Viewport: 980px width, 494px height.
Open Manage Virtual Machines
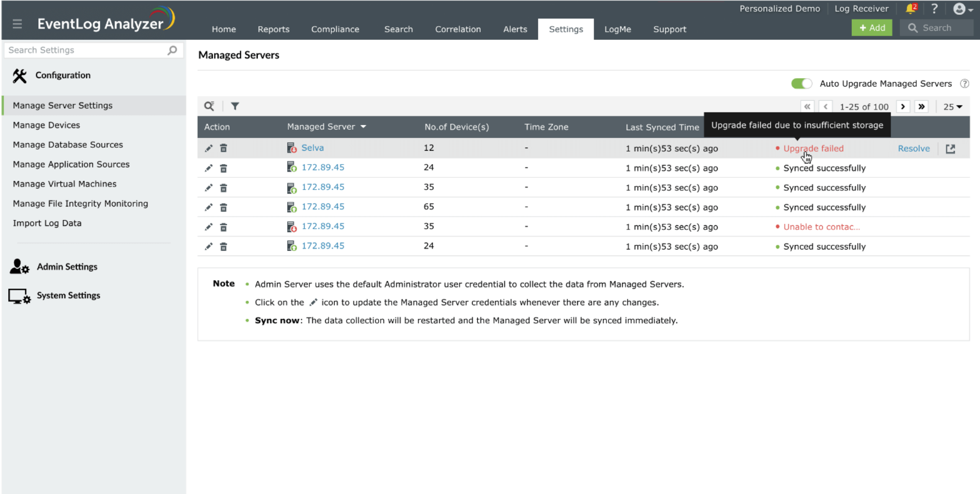[64, 184]
